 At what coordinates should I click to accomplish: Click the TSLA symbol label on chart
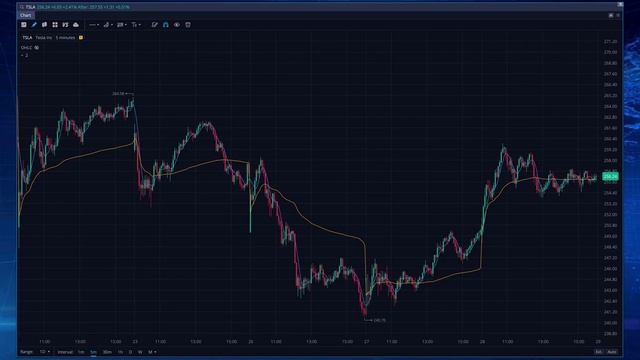click(27, 38)
